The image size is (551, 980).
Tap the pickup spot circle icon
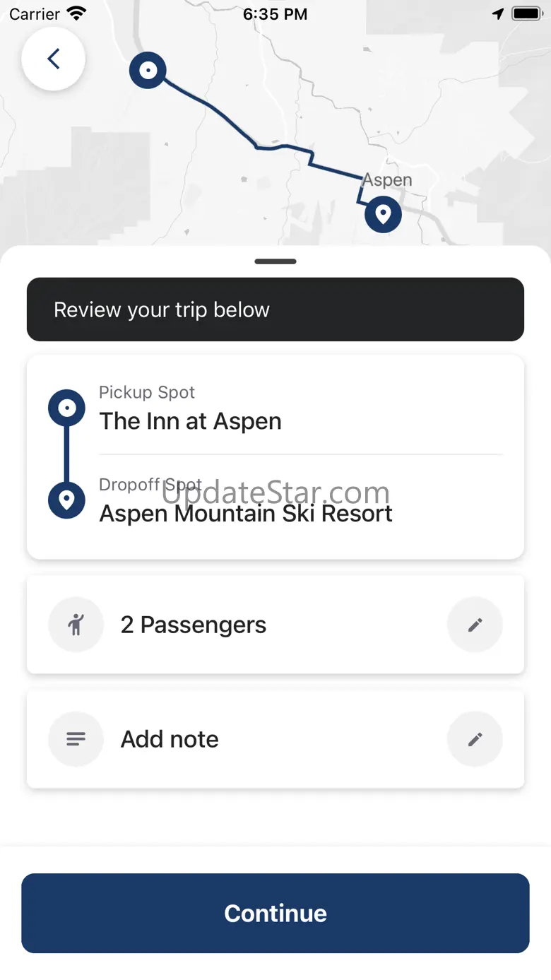point(66,408)
